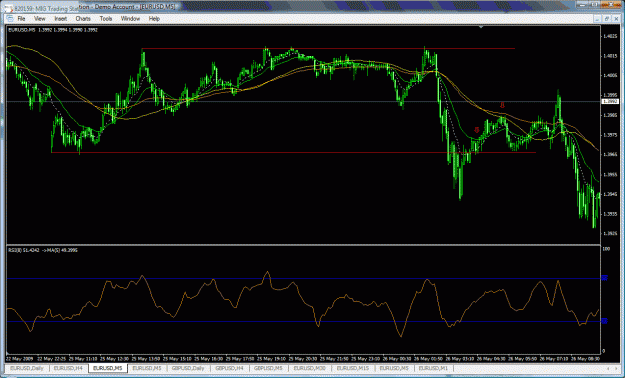Select the lower red arrow chart object
Image resolution: width=625 pixels, height=378 pixels.
point(476,130)
